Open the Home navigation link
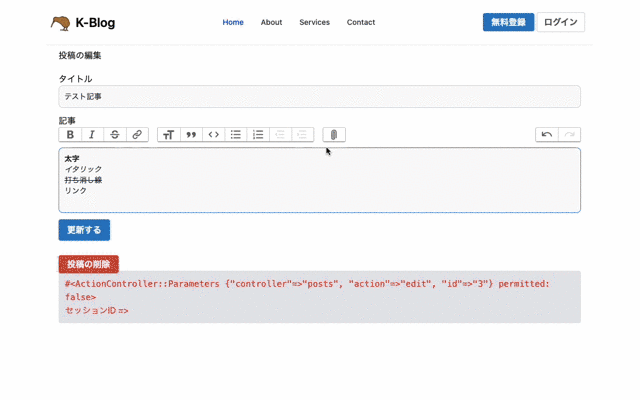This screenshot has height=400, width=640. (233, 22)
